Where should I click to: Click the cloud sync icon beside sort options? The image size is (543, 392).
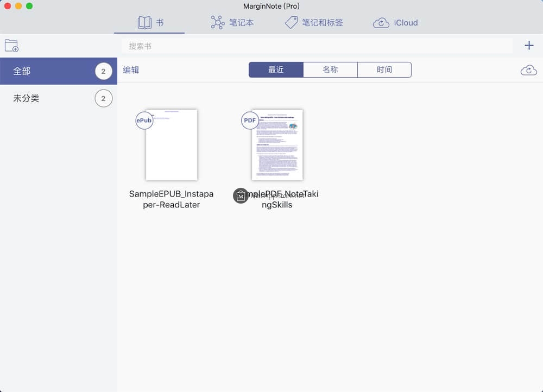[528, 70]
